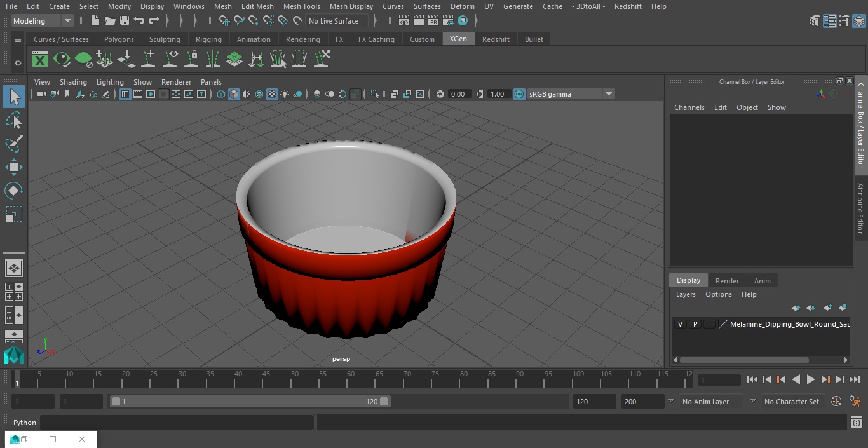Jump to the end of playback range
Viewport: 868px width, 448px height.
(x=854, y=379)
